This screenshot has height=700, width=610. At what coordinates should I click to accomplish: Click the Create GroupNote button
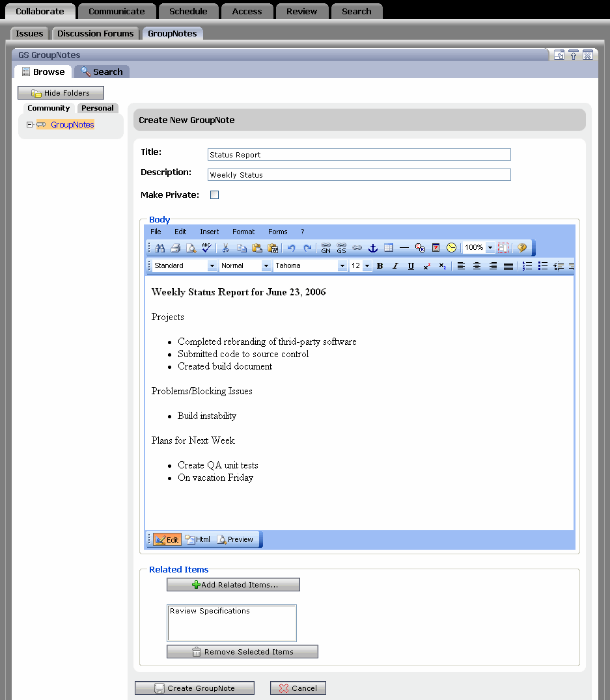194,688
